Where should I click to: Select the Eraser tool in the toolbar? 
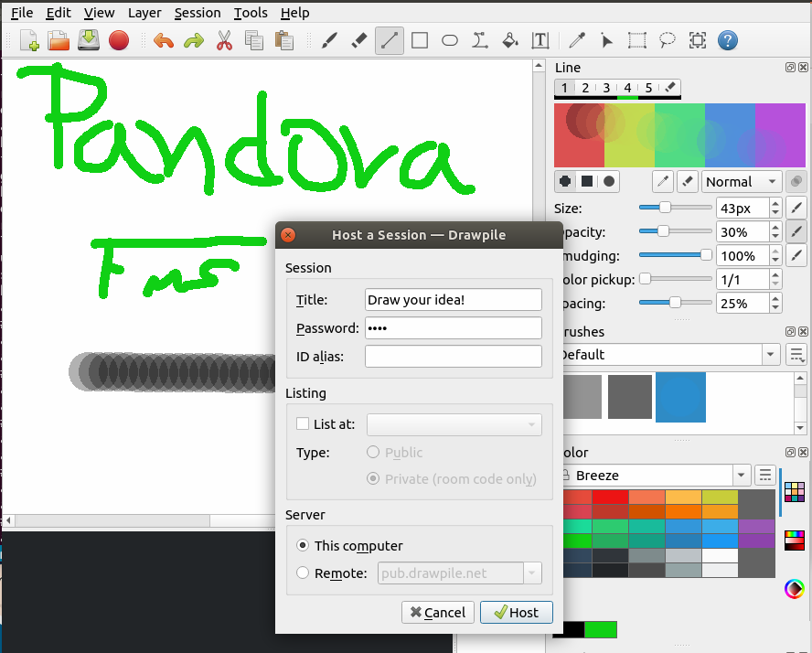point(358,40)
